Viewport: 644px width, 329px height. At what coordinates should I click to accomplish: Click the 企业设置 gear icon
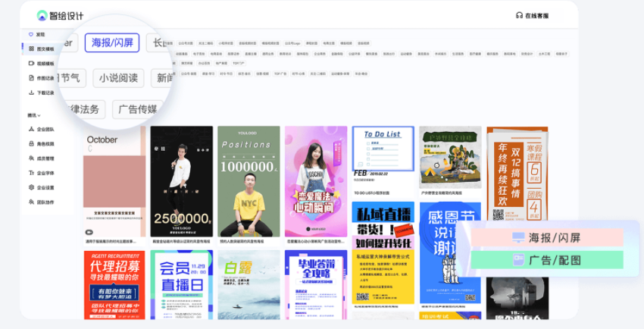click(x=30, y=187)
